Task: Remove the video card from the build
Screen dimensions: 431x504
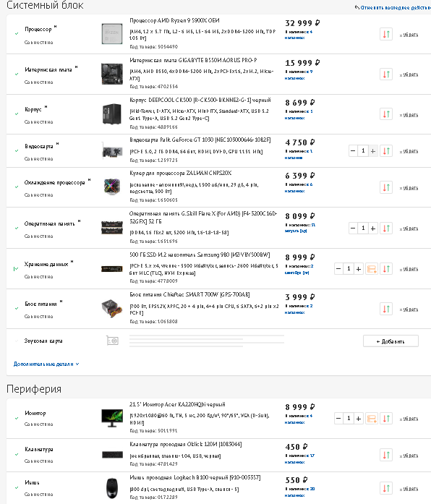Action: coord(409,151)
